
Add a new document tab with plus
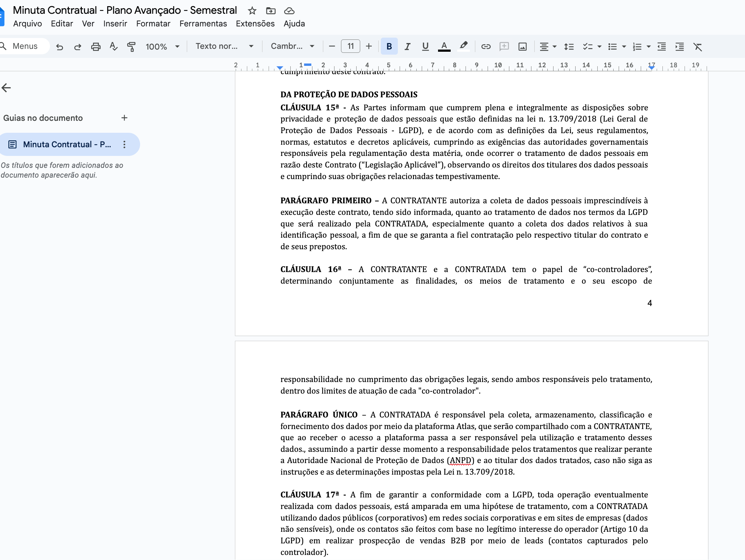click(124, 118)
